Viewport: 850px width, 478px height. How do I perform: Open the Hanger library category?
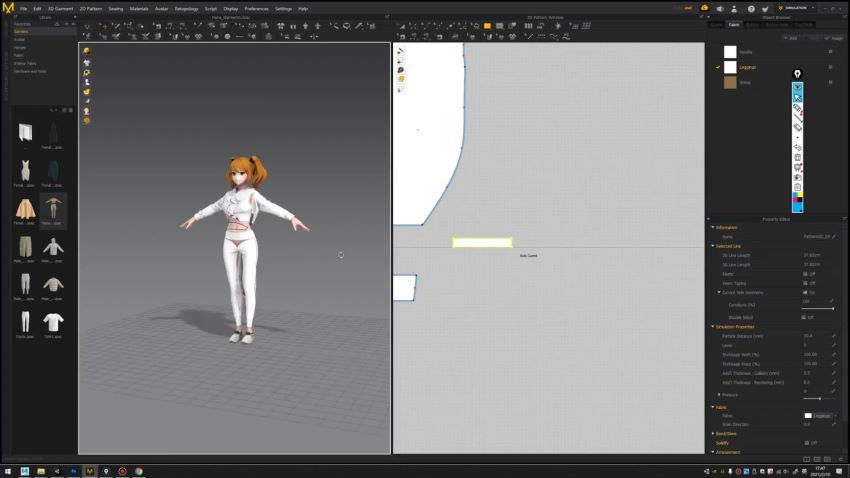[x=20, y=48]
